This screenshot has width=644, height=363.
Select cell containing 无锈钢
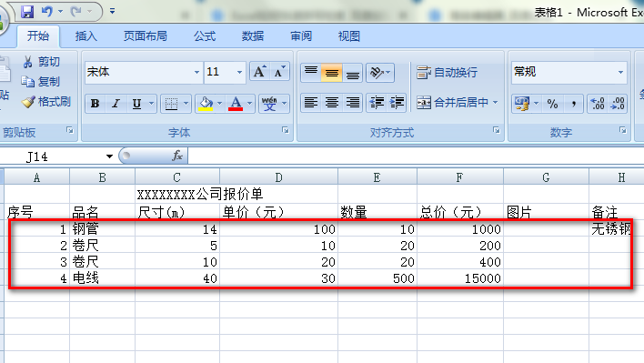[616, 228]
